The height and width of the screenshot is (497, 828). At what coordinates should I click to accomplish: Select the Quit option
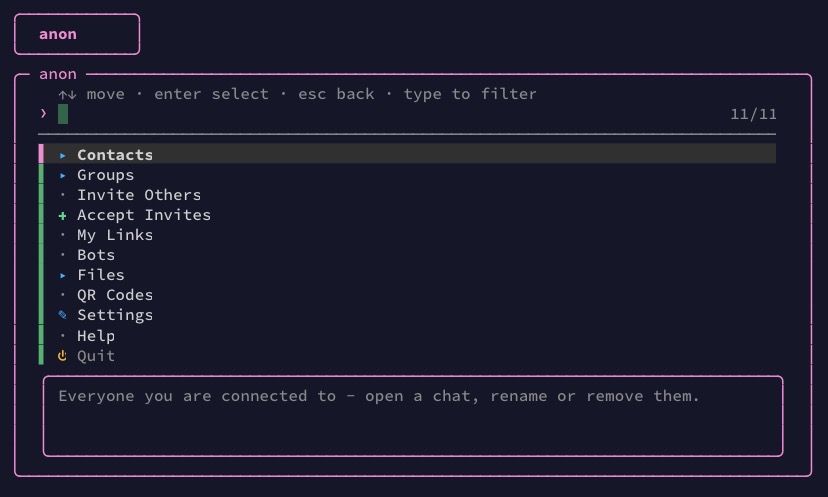407,355
